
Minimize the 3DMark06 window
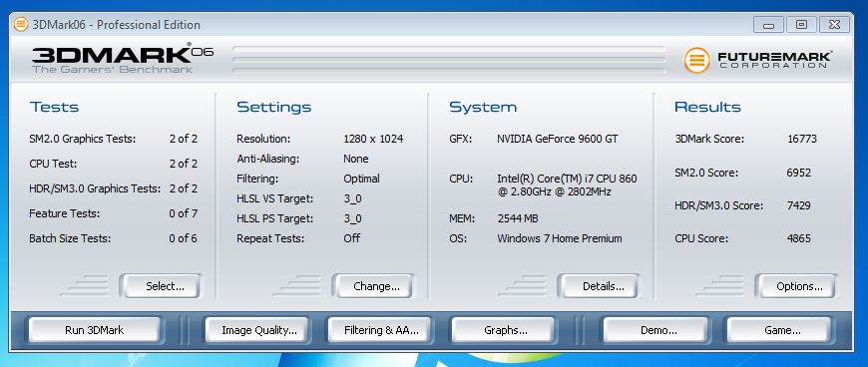point(768,25)
